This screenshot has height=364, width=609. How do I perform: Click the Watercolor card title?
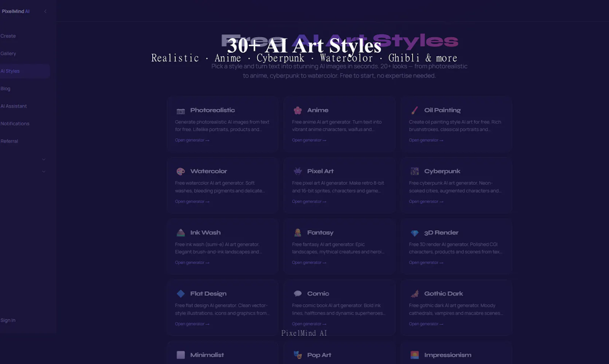[209, 172]
